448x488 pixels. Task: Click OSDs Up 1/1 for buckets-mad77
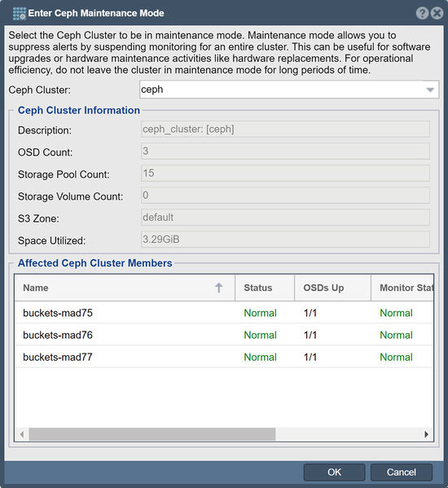tap(310, 358)
